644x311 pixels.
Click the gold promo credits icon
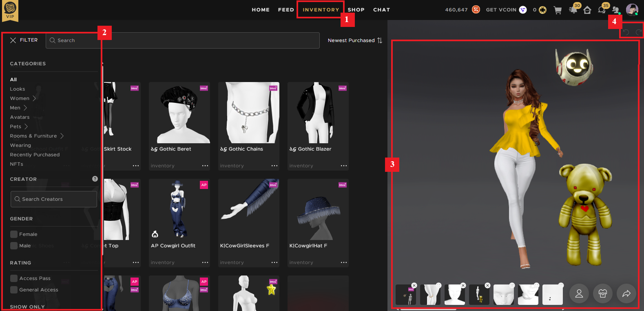[542, 10]
